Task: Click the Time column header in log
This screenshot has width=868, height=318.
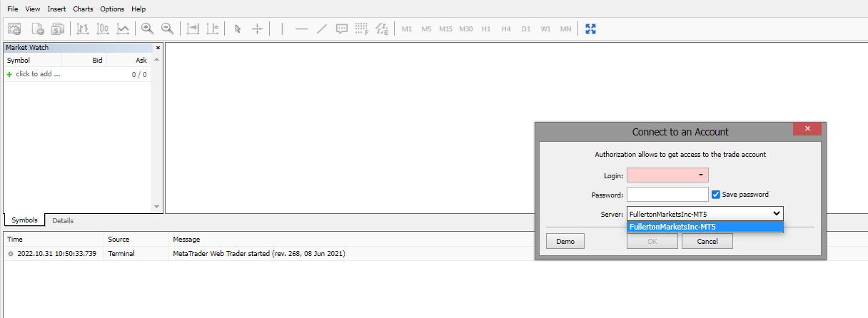Action: coord(15,240)
